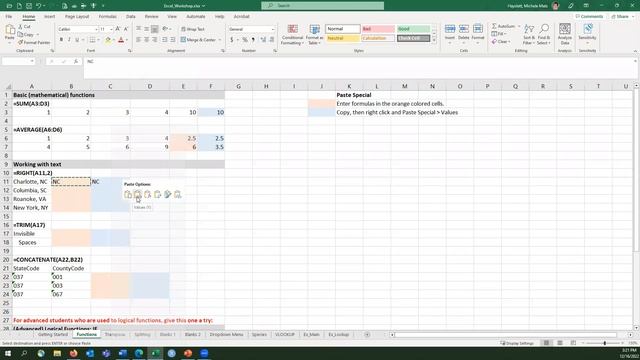This screenshot has width=640, height=360.
Task: Toggle bold formatting
Action: 61,40
